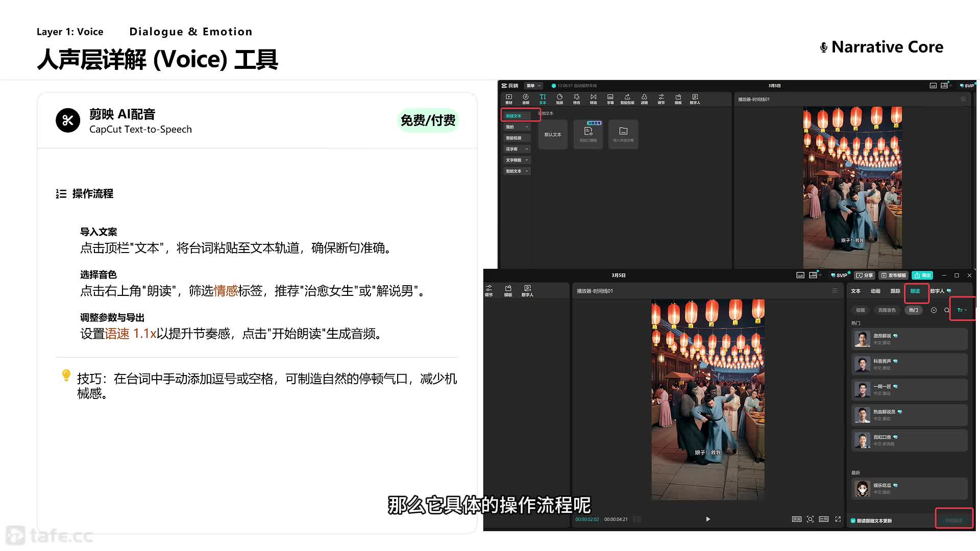Open the voice filter dropdown icon
The height and width of the screenshot is (551, 980).
962,310
